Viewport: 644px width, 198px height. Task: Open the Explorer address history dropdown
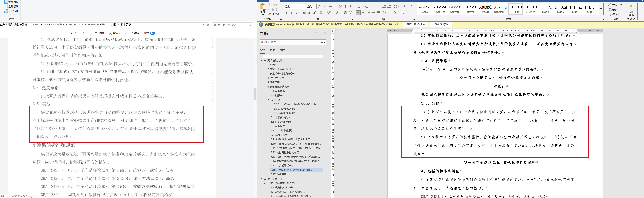click(x=204, y=25)
